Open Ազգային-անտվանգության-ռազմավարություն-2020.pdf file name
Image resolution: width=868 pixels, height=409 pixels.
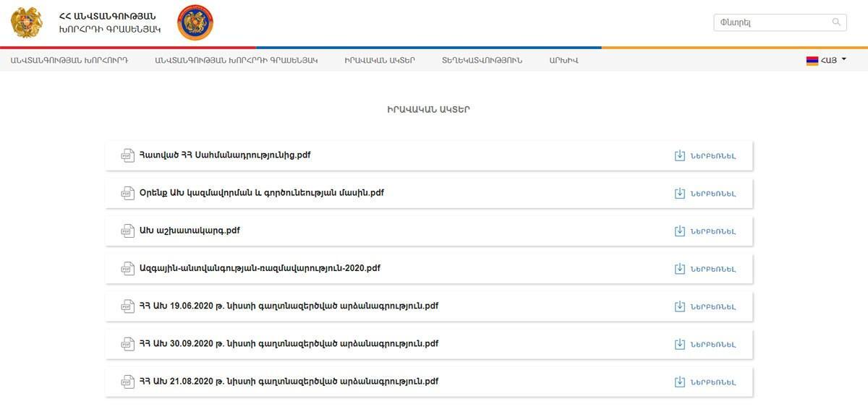point(260,268)
